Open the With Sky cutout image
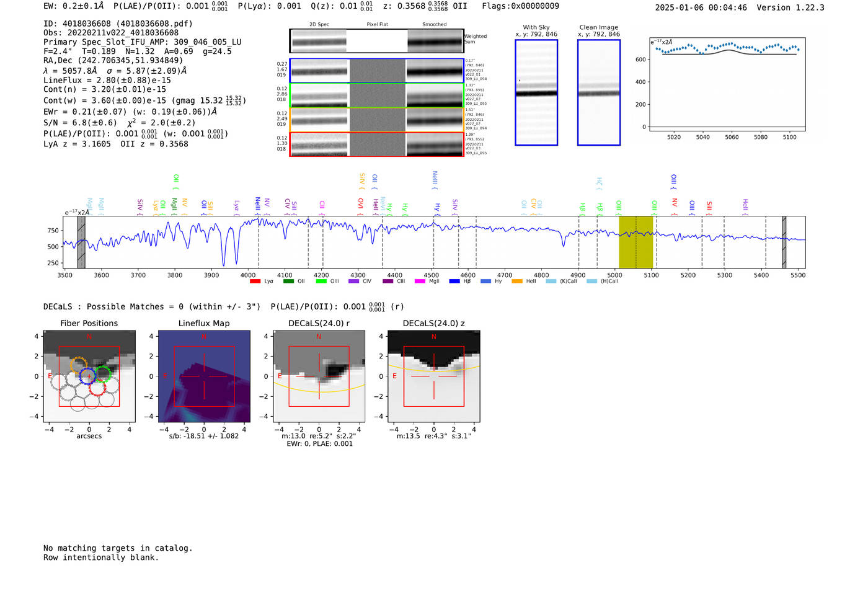This screenshot has width=868, height=591. click(536, 92)
